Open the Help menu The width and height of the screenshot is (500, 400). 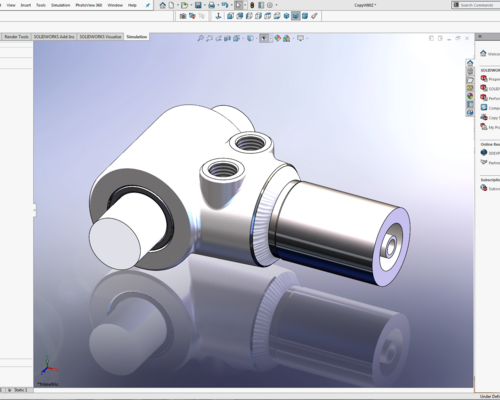pyautogui.click(x=132, y=5)
